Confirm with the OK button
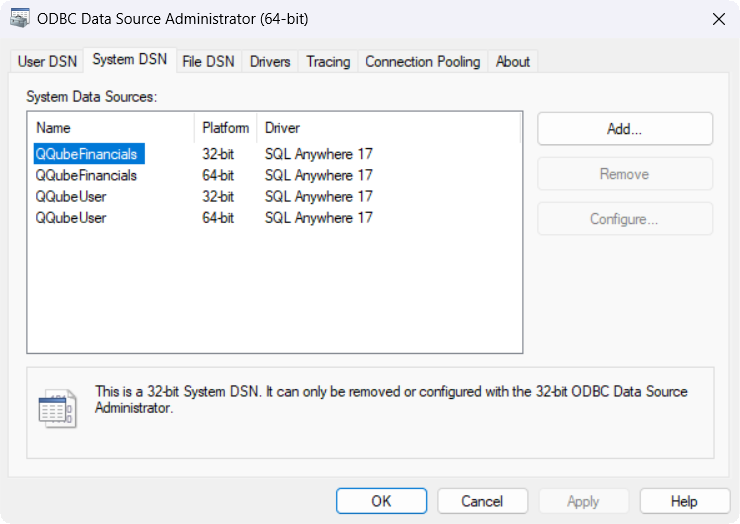The image size is (740, 524). coord(381,501)
